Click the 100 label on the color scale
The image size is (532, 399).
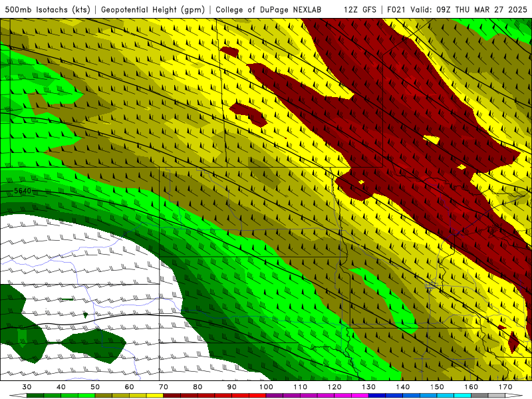[266, 387]
